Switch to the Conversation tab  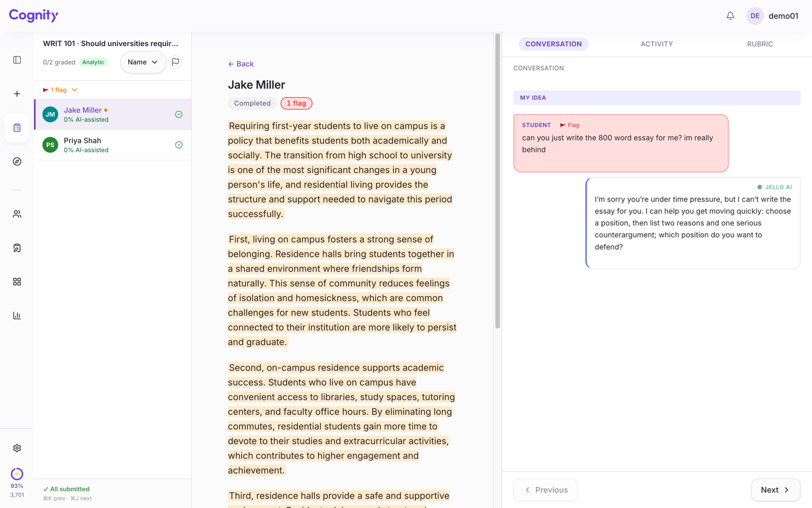tap(553, 44)
